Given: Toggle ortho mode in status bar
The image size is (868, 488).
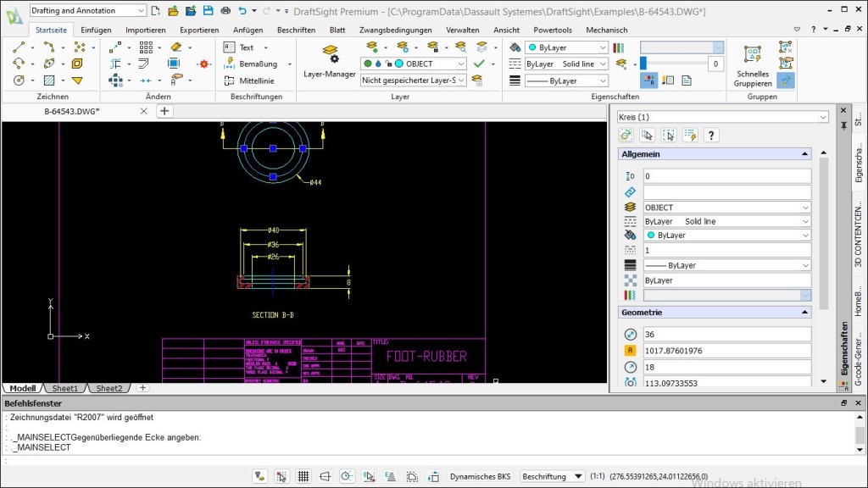Looking at the screenshot, I should 325,476.
